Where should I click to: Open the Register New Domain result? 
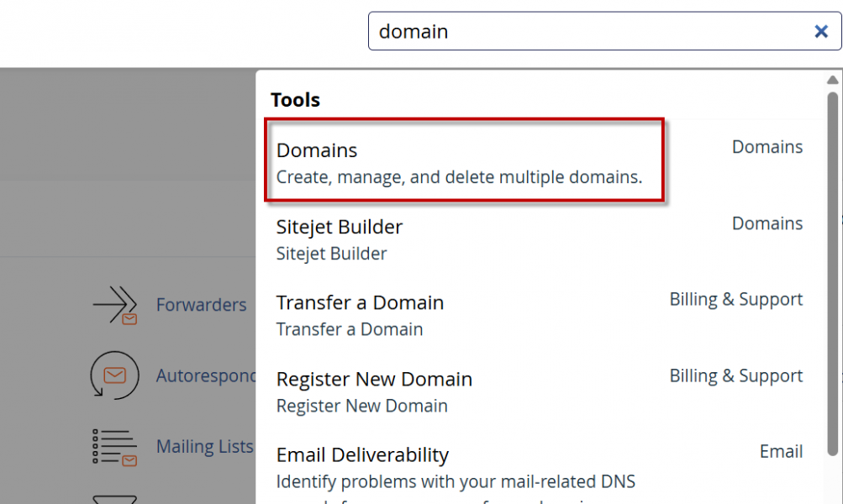(374, 391)
